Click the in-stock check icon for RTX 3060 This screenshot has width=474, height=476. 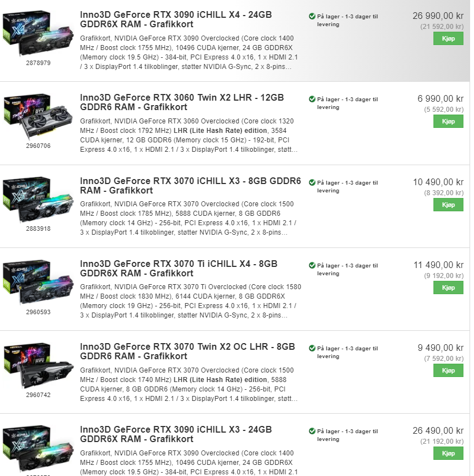coord(312,99)
